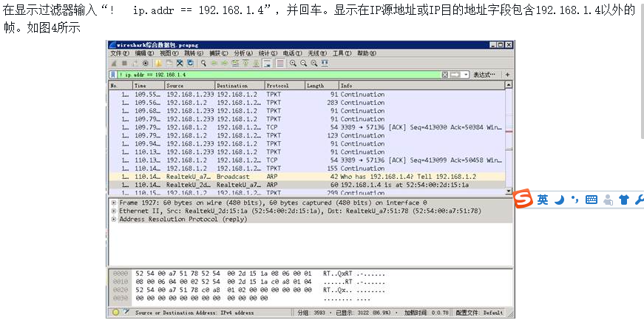Select the TCP packet with Seq=413030
644x323 pixels.
(307, 127)
